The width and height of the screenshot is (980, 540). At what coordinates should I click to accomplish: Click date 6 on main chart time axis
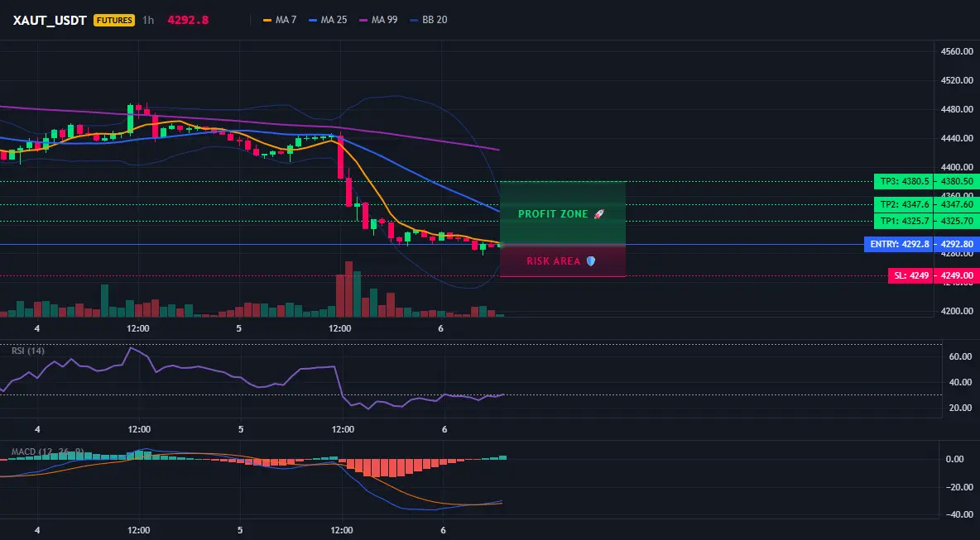[440, 328]
